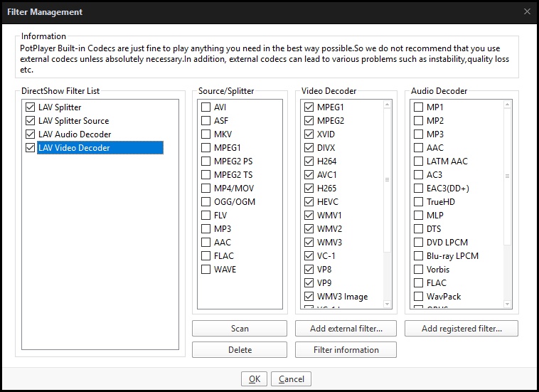This screenshot has height=392, width=539.
Task: Check the DTS audio decoder checkbox
Action: (x=418, y=228)
